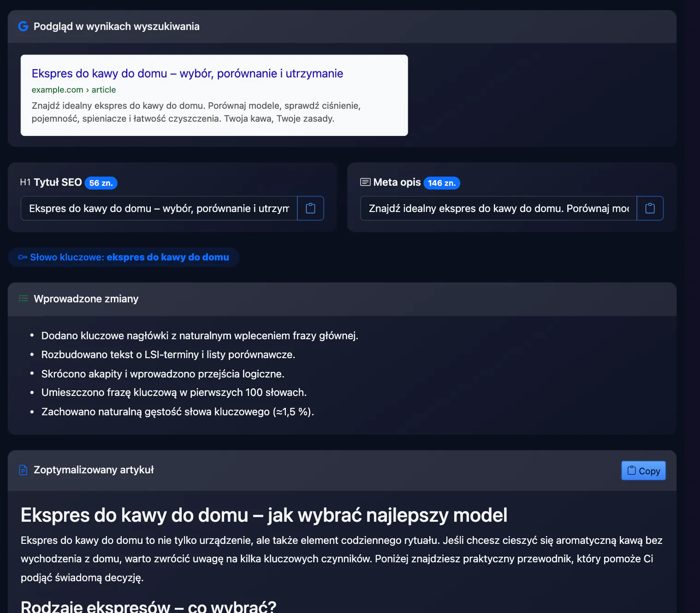Select the search preview description snippet

pos(196,112)
